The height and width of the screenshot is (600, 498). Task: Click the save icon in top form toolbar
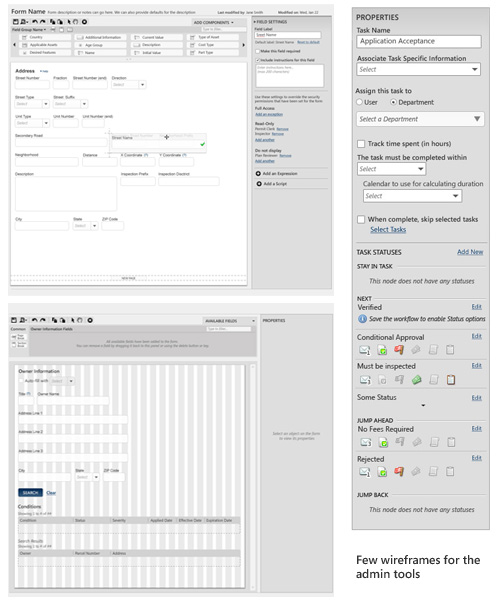click(x=16, y=22)
